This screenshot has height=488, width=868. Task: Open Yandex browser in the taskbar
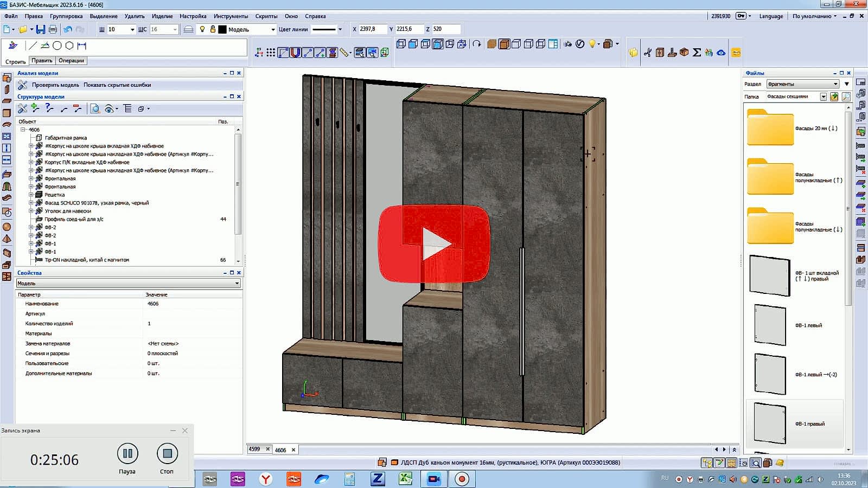tap(266, 479)
